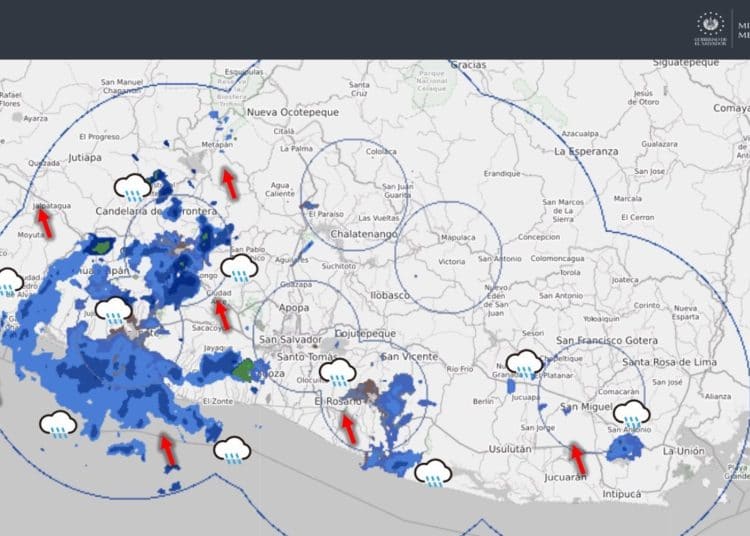Select the El Progreso label
This screenshot has height=536, width=750.
(99, 137)
